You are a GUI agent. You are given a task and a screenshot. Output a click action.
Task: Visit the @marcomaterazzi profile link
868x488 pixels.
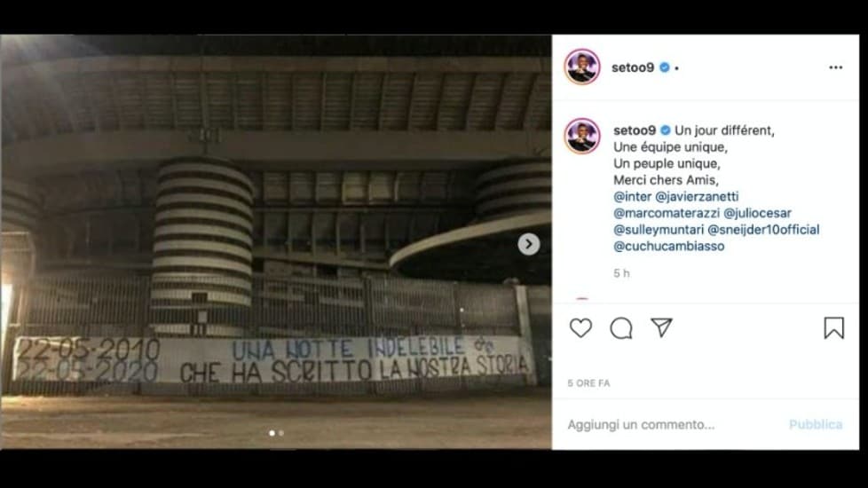pos(667,213)
